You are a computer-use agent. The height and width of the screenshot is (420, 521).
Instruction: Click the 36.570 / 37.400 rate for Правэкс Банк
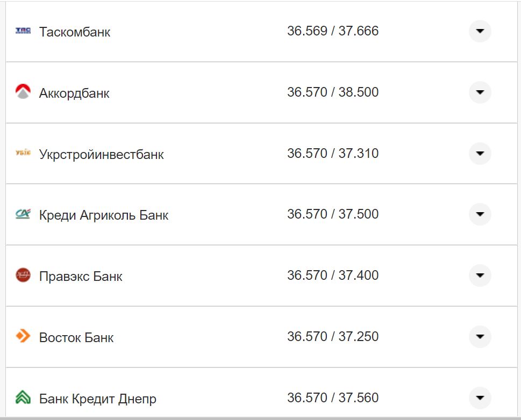pyautogui.click(x=333, y=275)
